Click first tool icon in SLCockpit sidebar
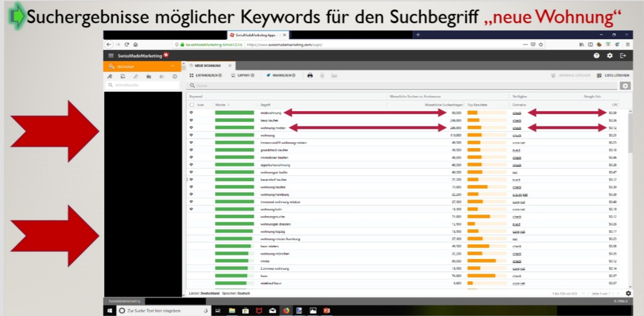The image size is (644, 316). (x=110, y=76)
